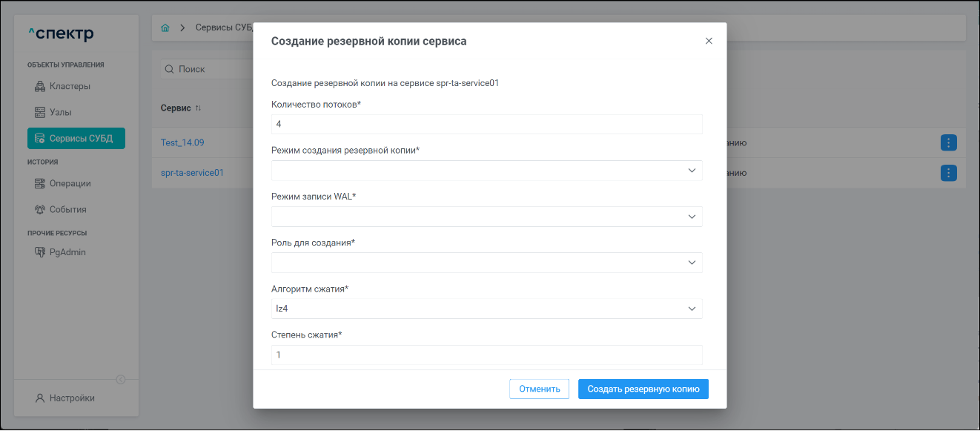Close the backup creation dialog
The image size is (980, 431).
(x=709, y=42)
